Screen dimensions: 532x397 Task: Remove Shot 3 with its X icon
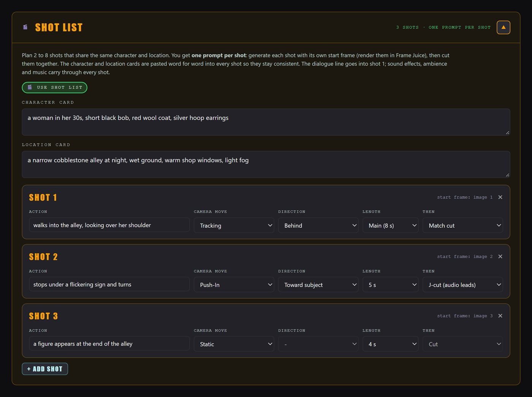[500, 316]
